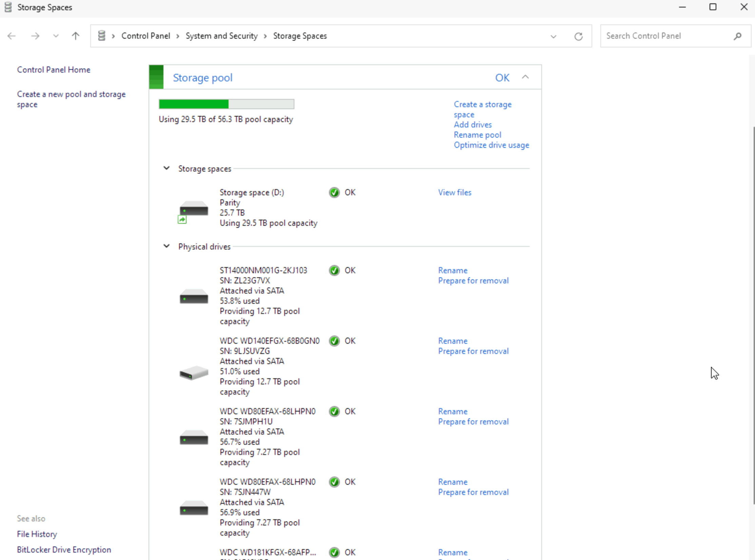Collapse the Storage pool section chevron

click(x=525, y=77)
